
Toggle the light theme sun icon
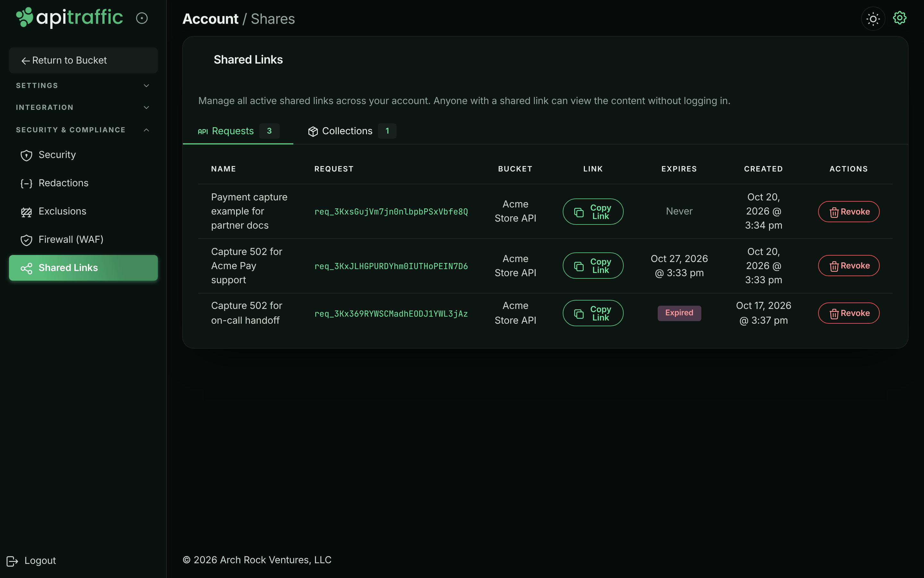[x=873, y=18]
